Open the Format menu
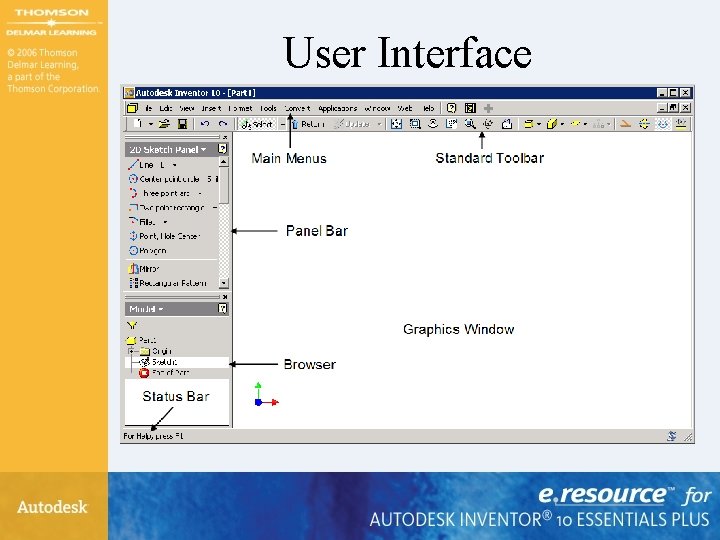This screenshot has width=720, height=540. tap(240, 108)
